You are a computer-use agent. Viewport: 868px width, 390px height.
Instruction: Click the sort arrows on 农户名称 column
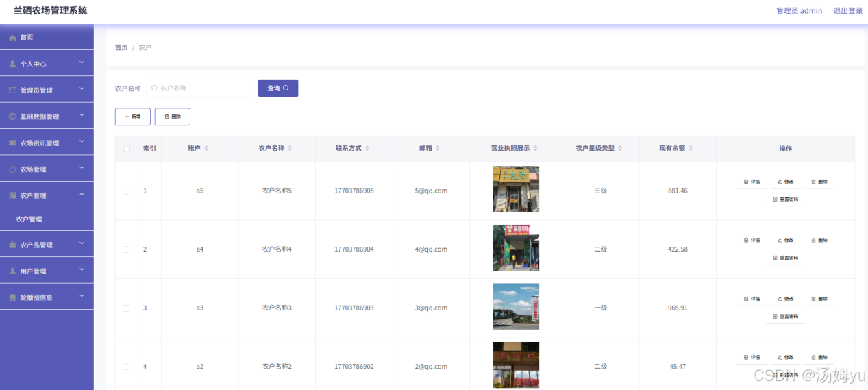(290, 148)
